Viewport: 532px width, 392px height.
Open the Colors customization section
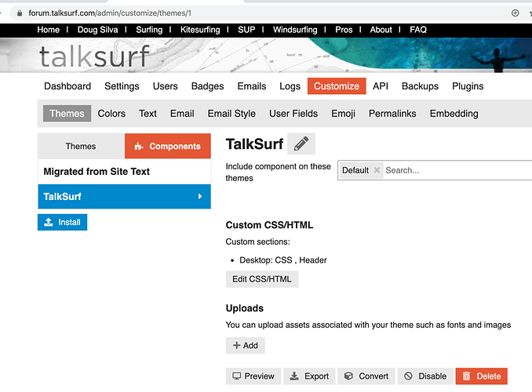point(111,113)
